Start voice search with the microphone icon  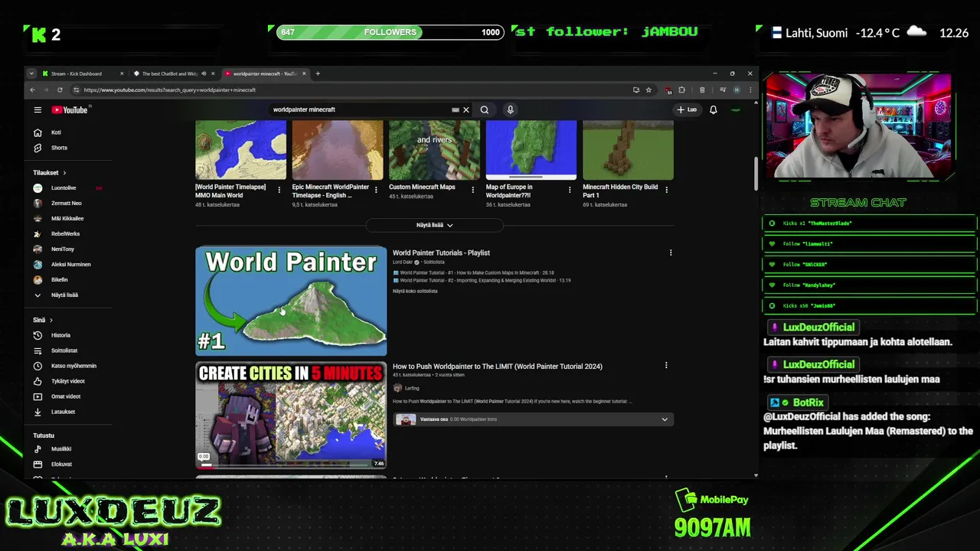point(510,109)
